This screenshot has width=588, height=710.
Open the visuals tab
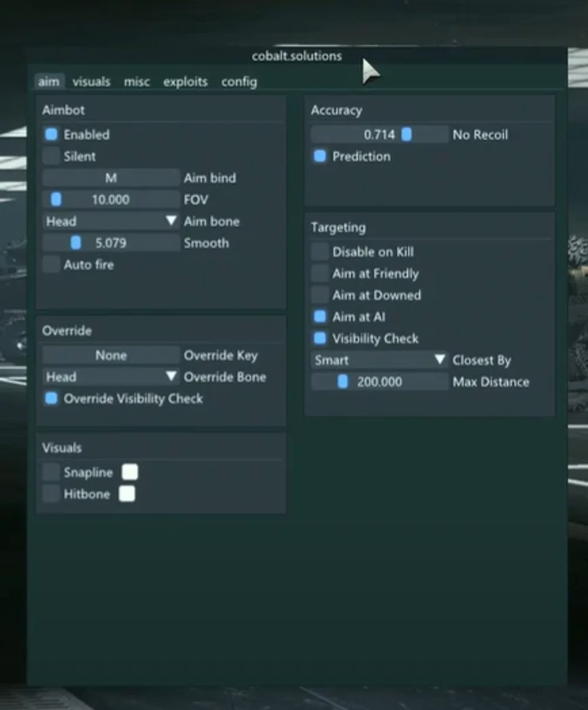tap(91, 81)
